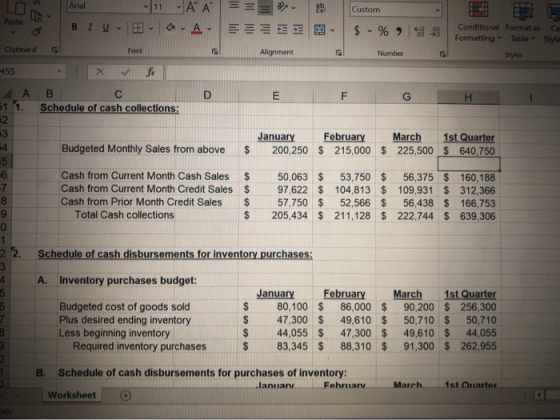This screenshot has height=420, width=560.
Task: Apply Comma Style icon
Action: pos(399,31)
